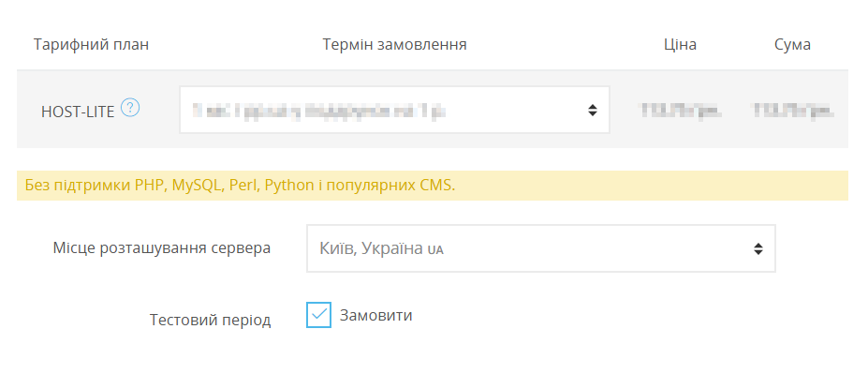Select the Київ, Україна option field
Viewport: 868px width, 374px height.
(x=541, y=248)
